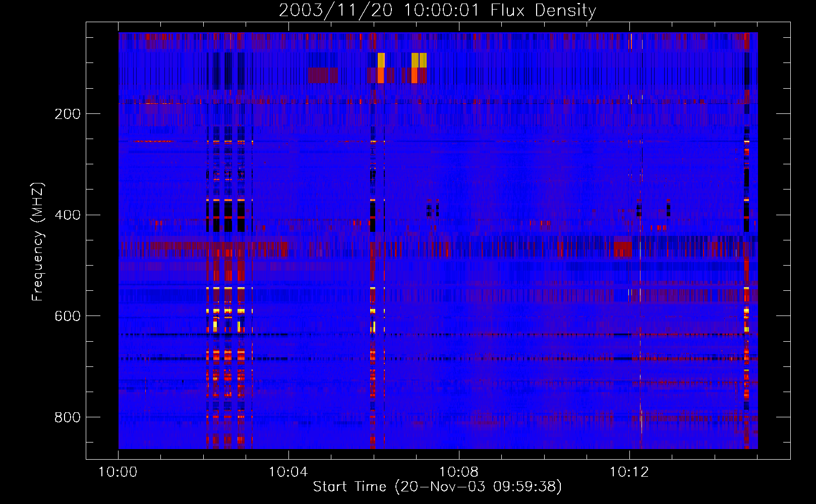Click the 10:00 time tick label
Image resolution: width=816 pixels, height=504 pixels.
click(x=118, y=472)
